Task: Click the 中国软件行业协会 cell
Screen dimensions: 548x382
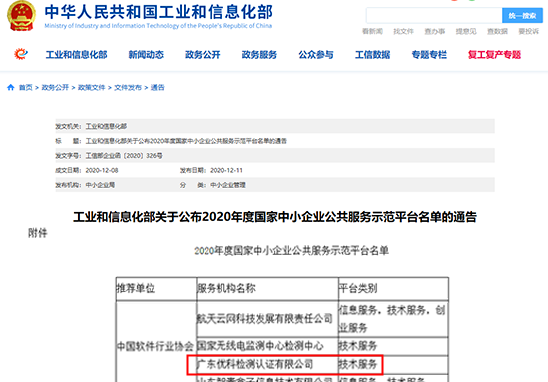Action: [x=155, y=346]
